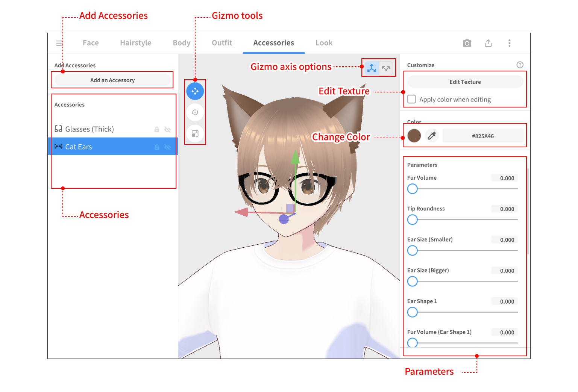The height and width of the screenshot is (392, 578).
Task: Switch gizmo to world axis option
Action: 372,68
